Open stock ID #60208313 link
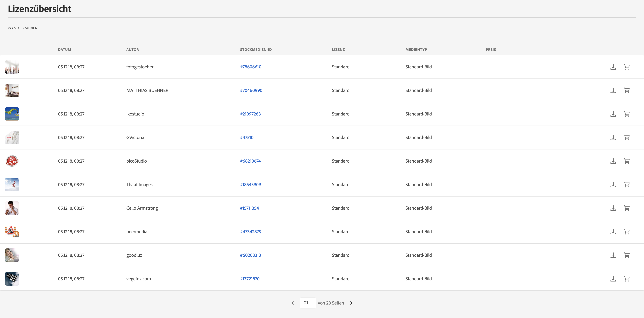Screen dimensions: 644x318 click(x=250, y=255)
